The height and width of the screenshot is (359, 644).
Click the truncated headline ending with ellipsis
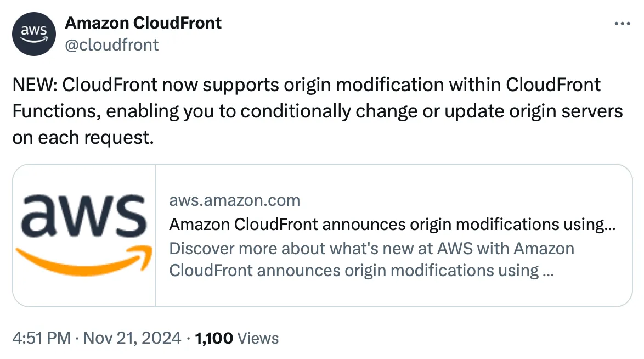click(x=392, y=225)
